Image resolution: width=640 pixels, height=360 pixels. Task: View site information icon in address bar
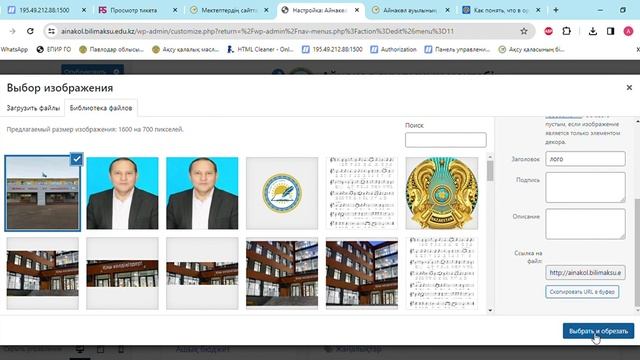pos(51,31)
